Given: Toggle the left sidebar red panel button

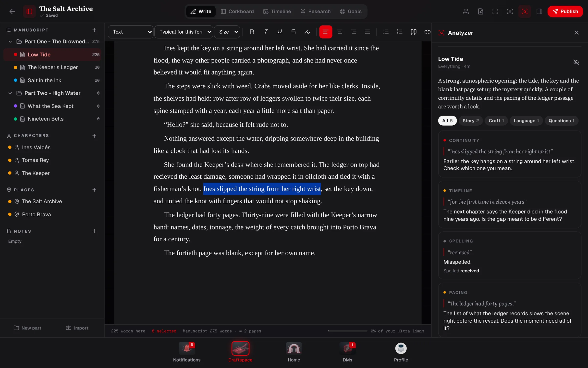Looking at the screenshot, I should pyautogui.click(x=29, y=12).
